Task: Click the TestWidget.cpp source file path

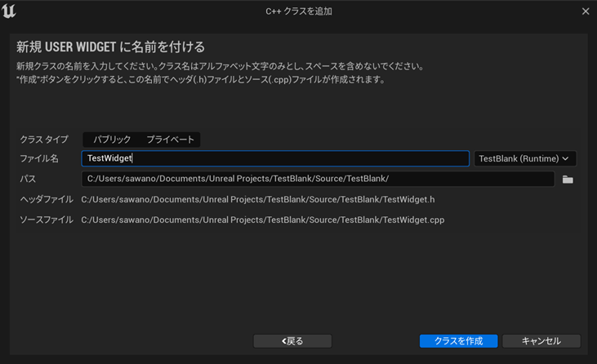Action: (x=262, y=220)
